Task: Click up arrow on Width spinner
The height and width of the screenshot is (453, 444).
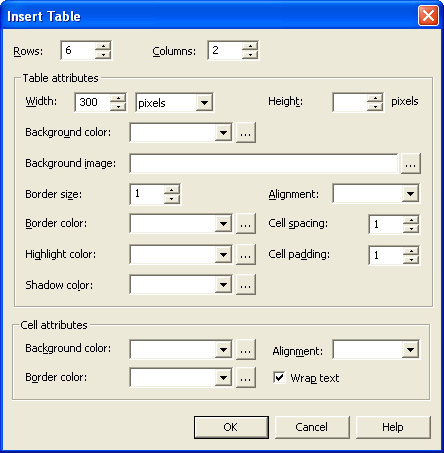Action: pyautogui.click(x=118, y=98)
